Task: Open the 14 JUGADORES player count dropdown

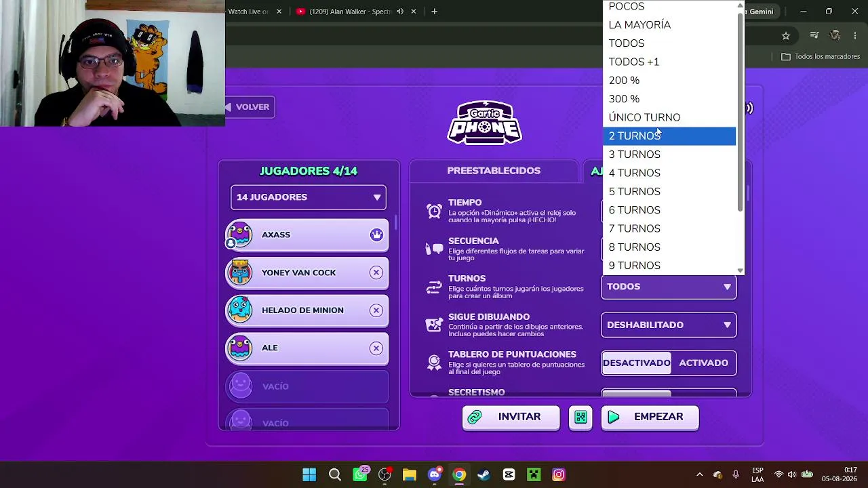Action: 309,197
